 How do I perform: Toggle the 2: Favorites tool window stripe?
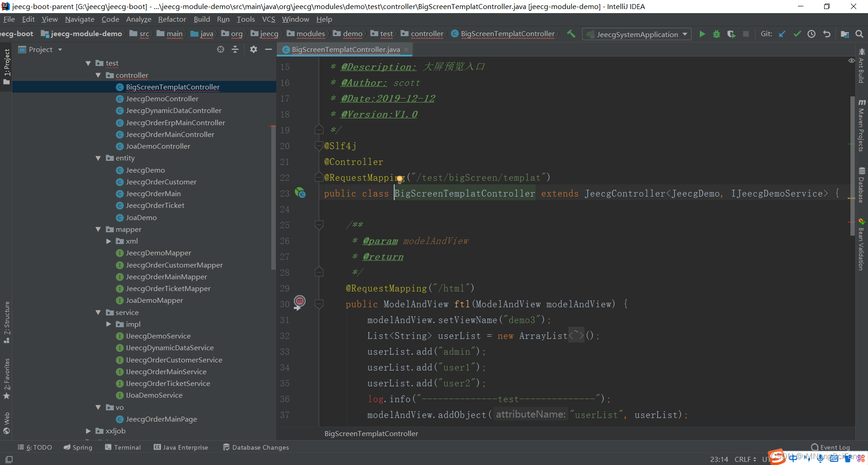click(6, 379)
